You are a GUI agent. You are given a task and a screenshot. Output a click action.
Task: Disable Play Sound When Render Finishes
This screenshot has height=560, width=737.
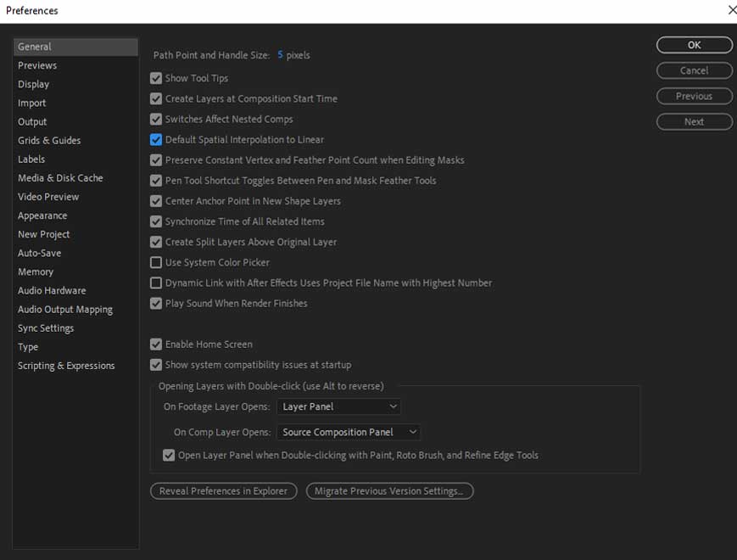pos(156,304)
